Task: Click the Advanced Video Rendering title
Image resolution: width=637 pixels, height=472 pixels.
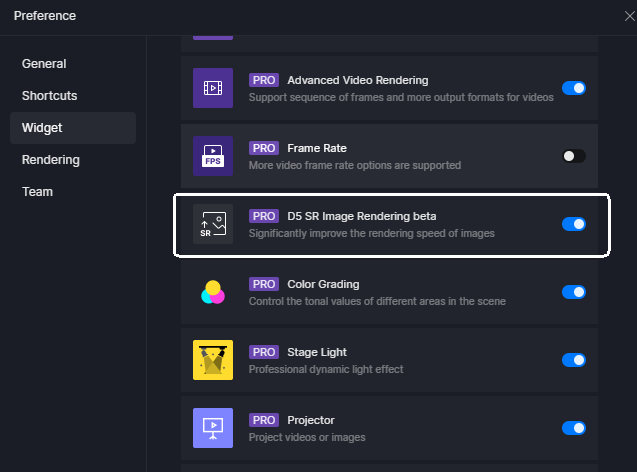Action: click(358, 80)
